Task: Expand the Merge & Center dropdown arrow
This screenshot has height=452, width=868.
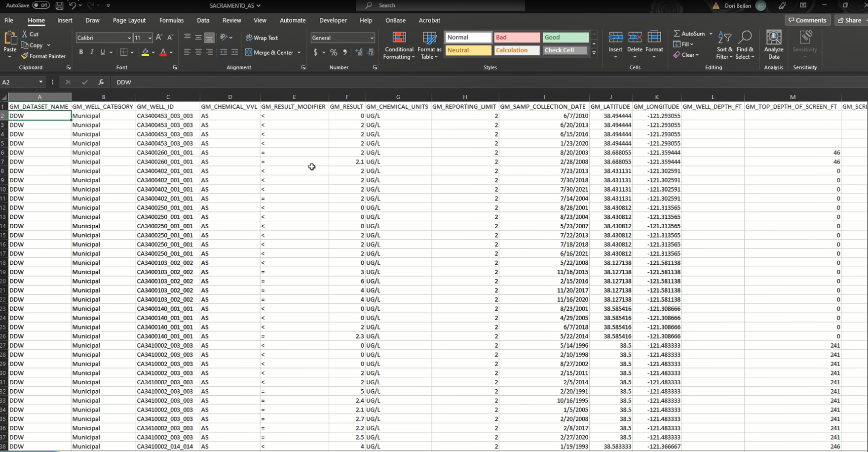Action: (299, 52)
